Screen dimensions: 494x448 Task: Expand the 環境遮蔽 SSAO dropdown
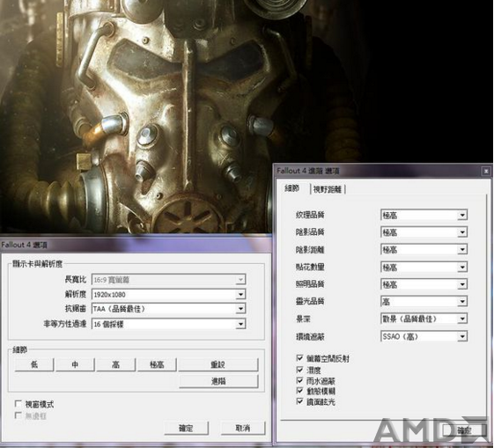pos(424,336)
